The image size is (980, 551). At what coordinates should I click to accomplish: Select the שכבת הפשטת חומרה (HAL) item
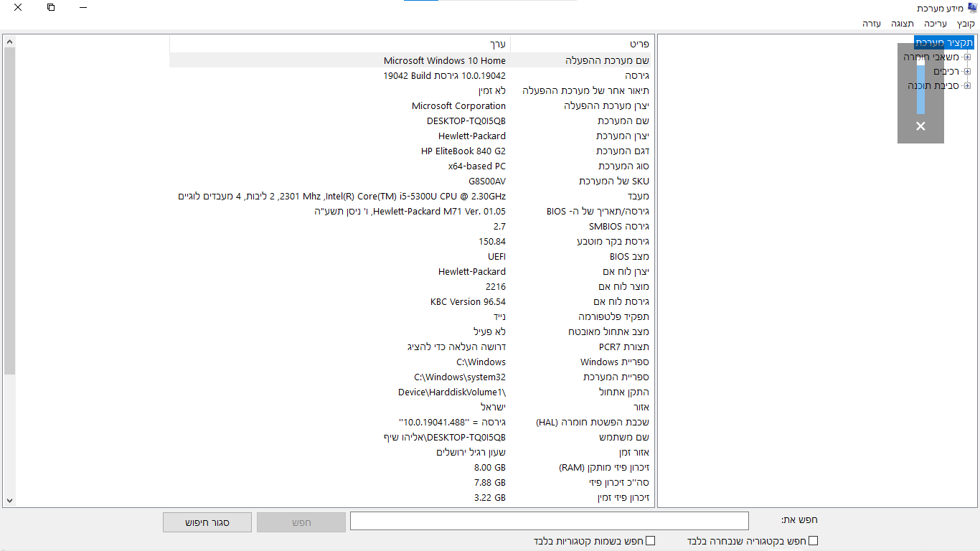point(593,423)
